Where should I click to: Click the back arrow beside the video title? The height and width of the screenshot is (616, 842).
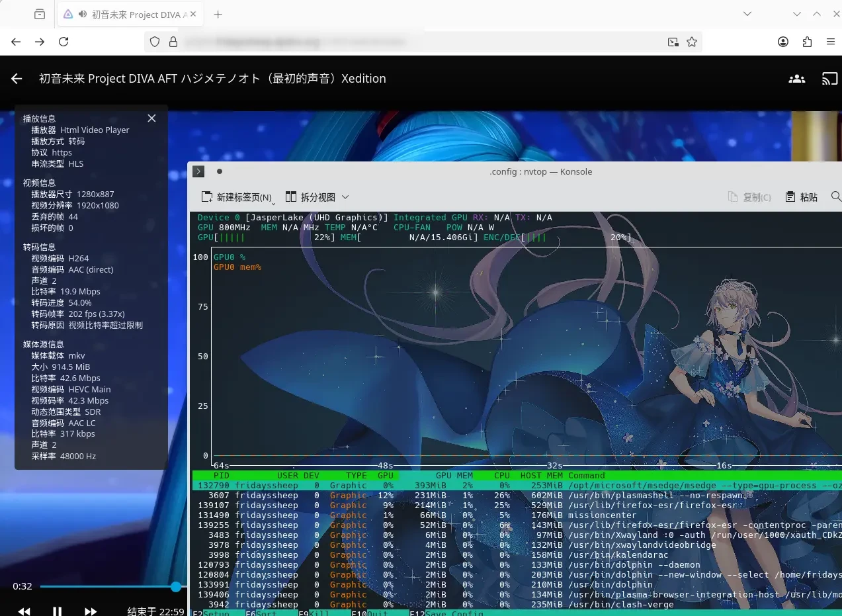[x=16, y=78]
